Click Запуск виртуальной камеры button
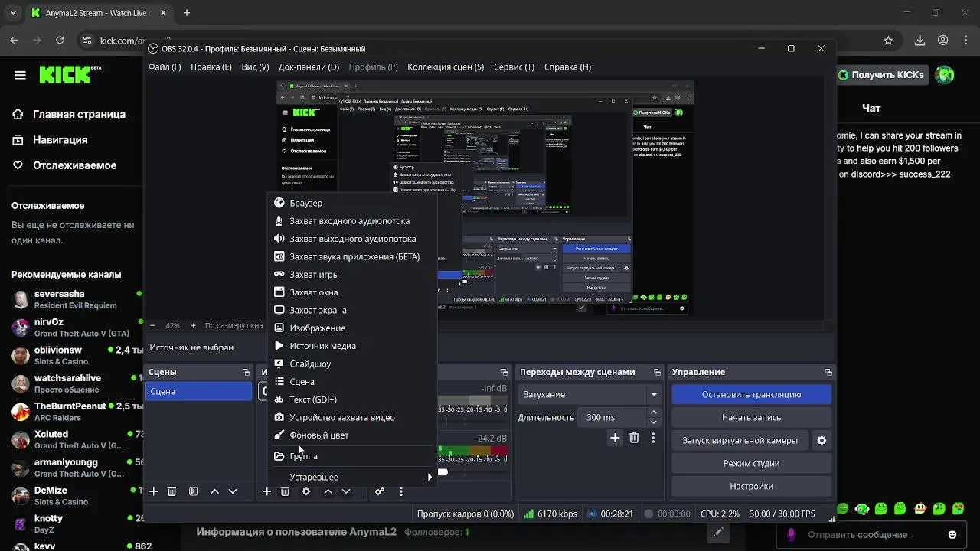This screenshot has width=980, height=551. [x=740, y=441]
